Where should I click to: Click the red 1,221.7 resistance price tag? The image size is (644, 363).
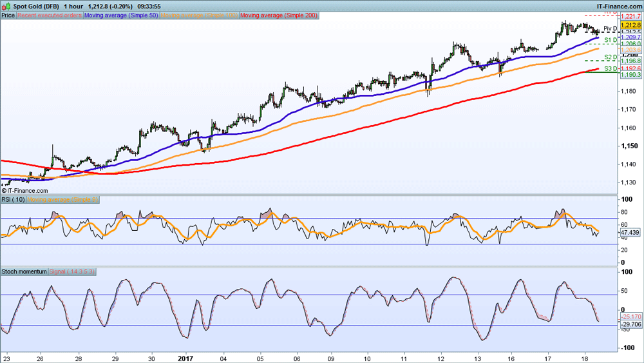tap(630, 17)
